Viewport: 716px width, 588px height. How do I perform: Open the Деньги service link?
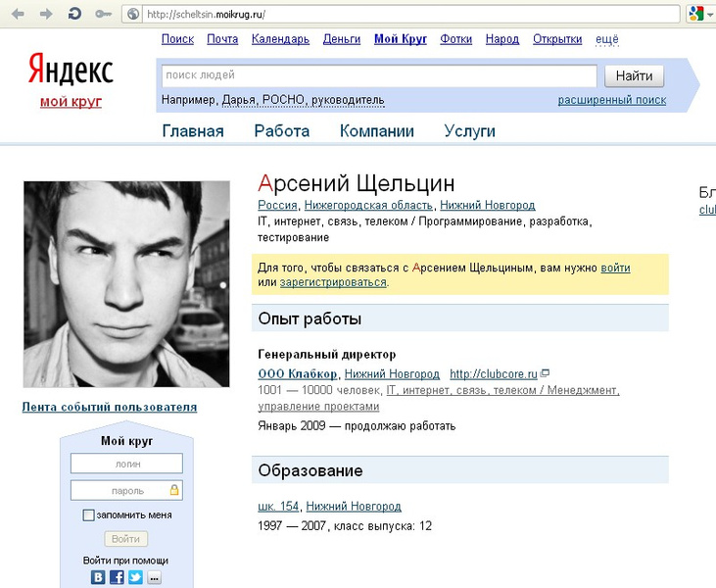click(342, 39)
